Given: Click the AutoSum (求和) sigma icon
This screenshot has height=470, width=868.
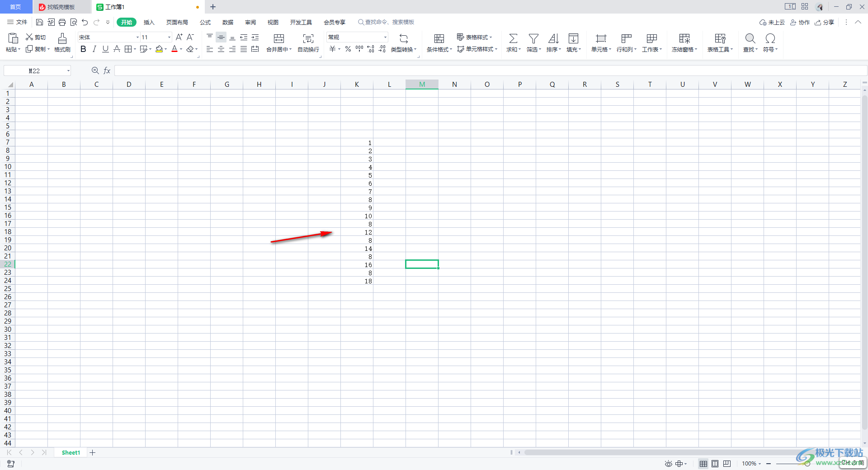Looking at the screenshot, I should [x=513, y=38].
